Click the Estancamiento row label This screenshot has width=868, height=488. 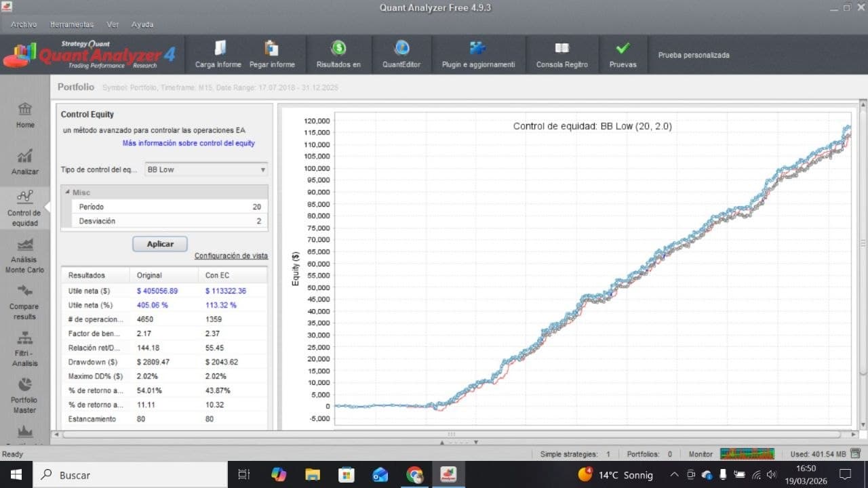pos(92,419)
